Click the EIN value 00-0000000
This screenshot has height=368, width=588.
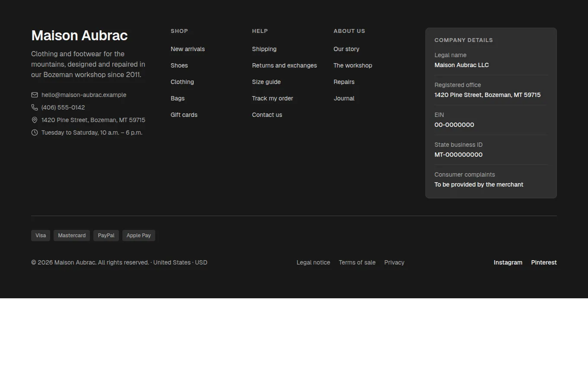pos(454,125)
